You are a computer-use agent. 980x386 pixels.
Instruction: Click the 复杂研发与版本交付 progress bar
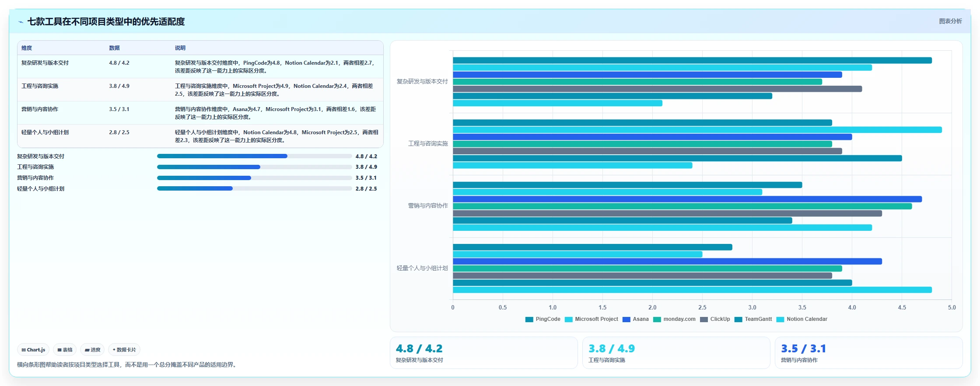[x=254, y=156]
